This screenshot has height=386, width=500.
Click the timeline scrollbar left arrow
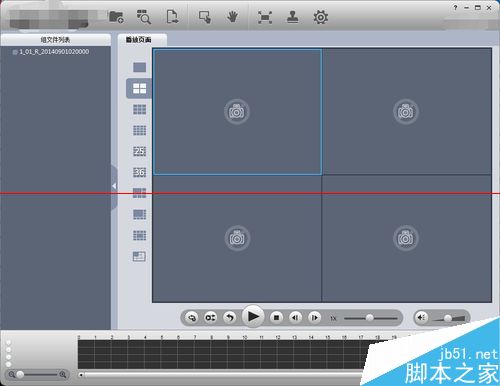81,375
